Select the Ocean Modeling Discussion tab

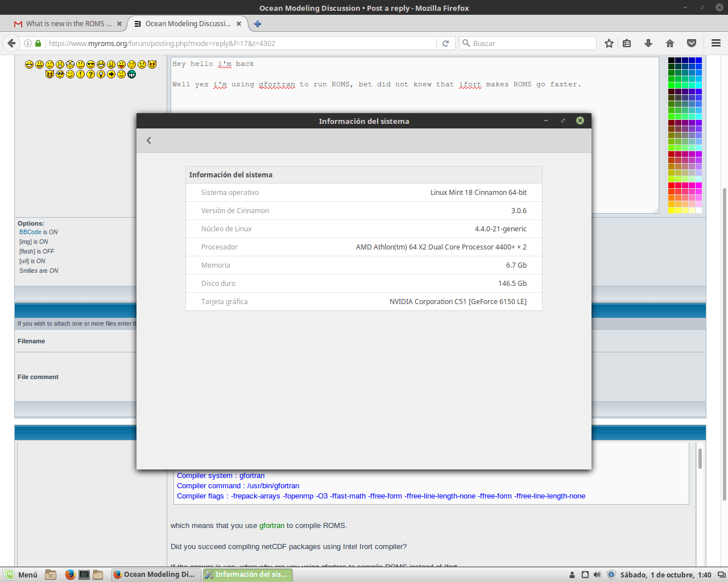(x=188, y=24)
